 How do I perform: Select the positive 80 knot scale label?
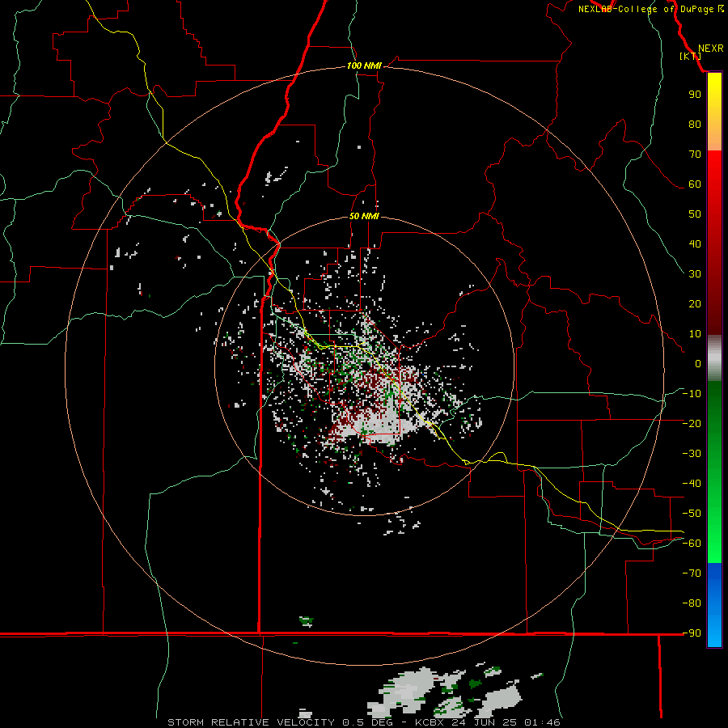point(695,125)
